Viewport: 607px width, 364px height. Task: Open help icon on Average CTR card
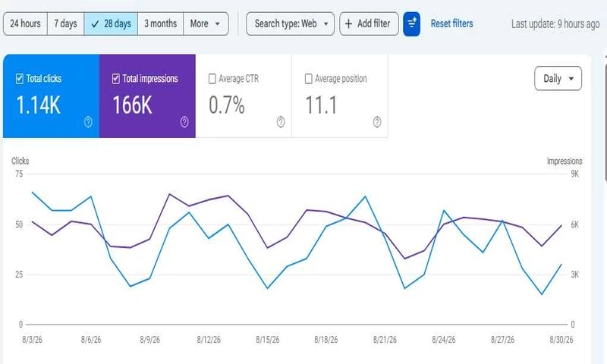click(281, 122)
